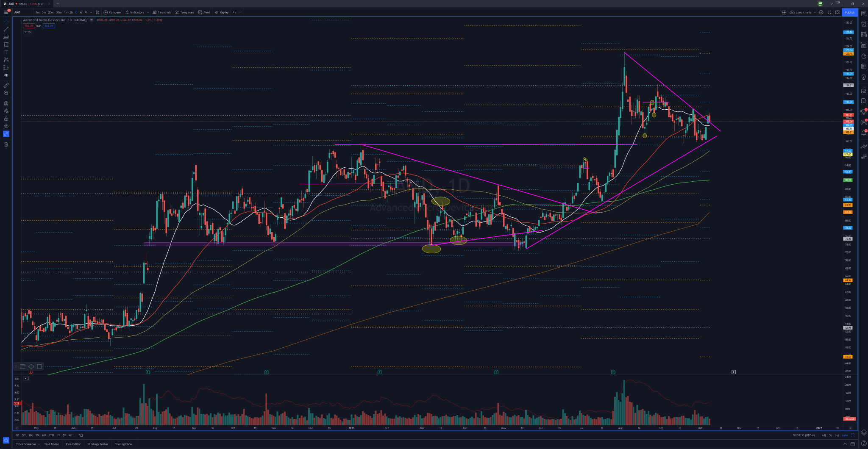Switch to the 30m timeframe
This screenshot has width=868, height=449.
click(58, 12)
